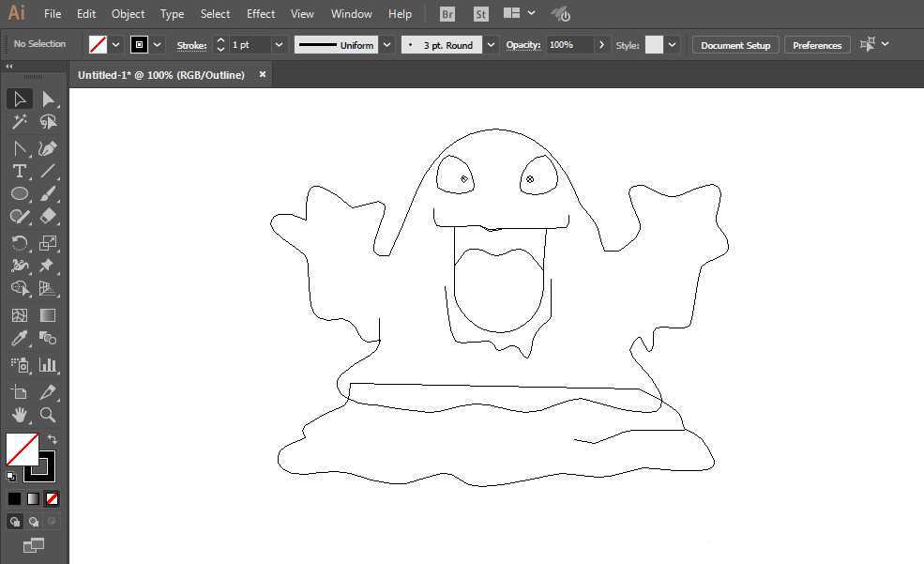Open the Effect menu
The width and height of the screenshot is (924, 564).
click(x=261, y=13)
